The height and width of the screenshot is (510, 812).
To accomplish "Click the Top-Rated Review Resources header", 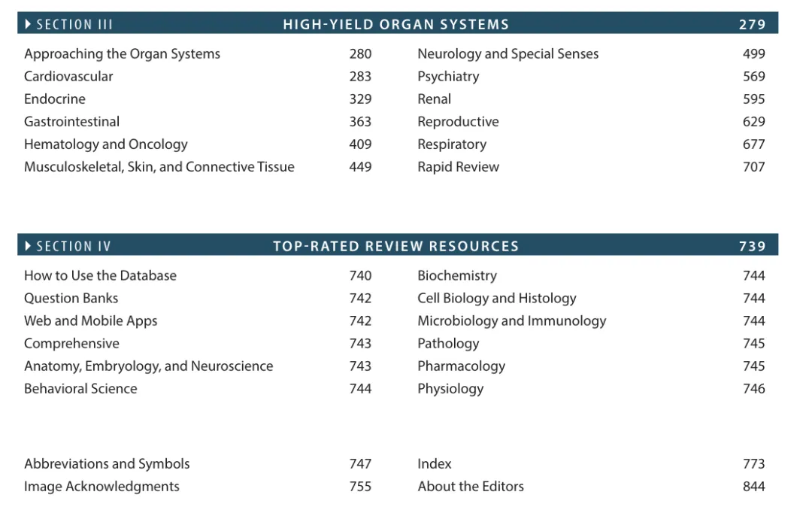I will [396, 246].
